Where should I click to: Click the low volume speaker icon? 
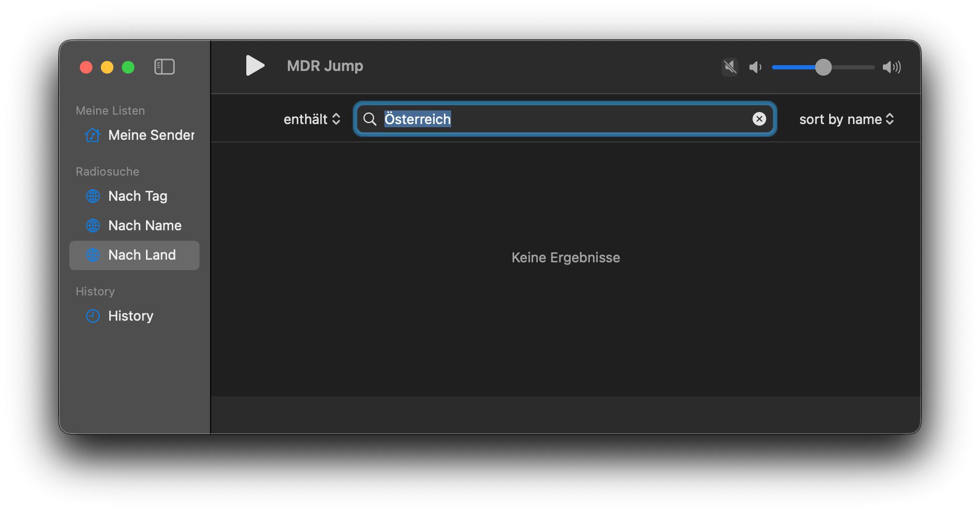click(x=755, y=67)
